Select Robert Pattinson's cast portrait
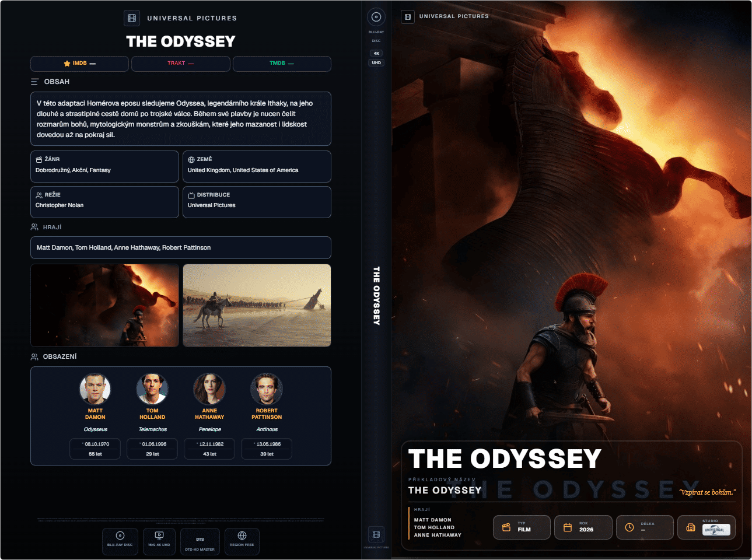The width and height of the screenshot is (752, 560). [267, 389]
